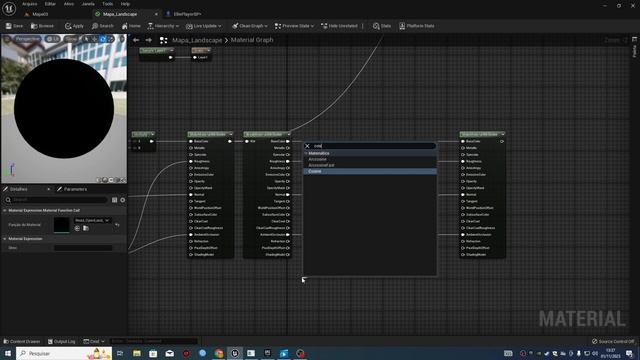
Task: Open property matrix grid icon in Detalhes
Action: coord(115,200)
